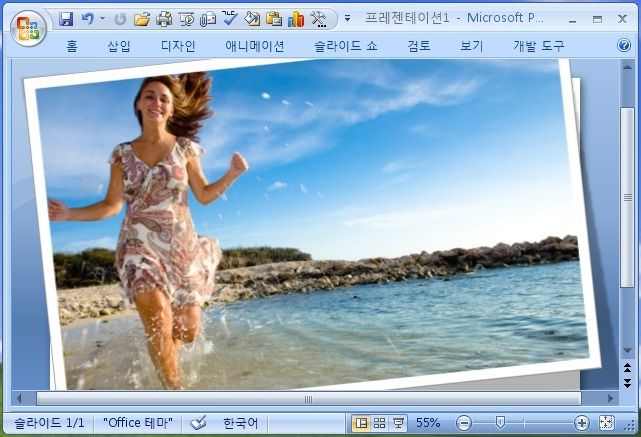Viewport: 641px width, 437px height.
Task: Select the tilted beach photo on slide
Action: 313,224
